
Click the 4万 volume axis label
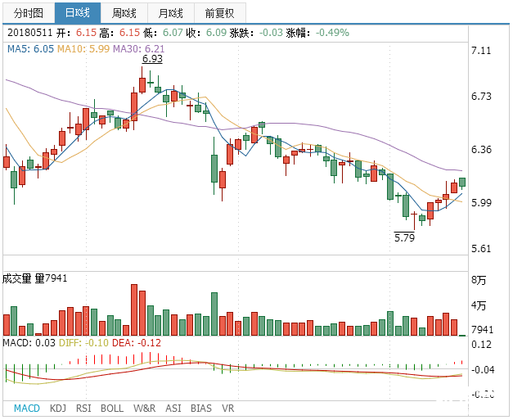point(479,305)
